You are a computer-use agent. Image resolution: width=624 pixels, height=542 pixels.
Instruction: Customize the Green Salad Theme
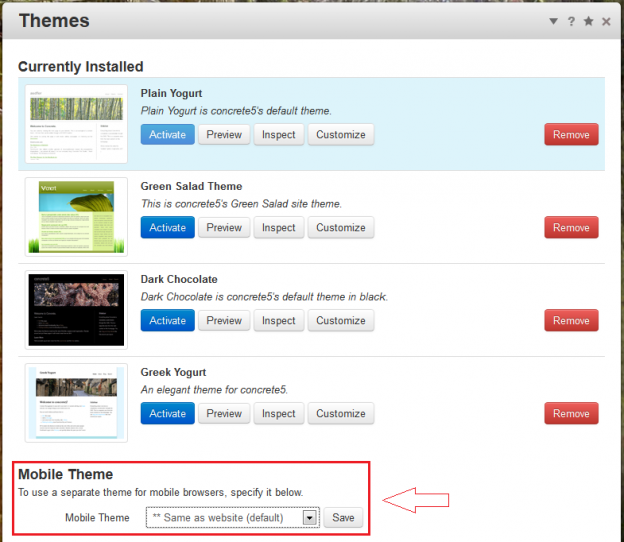[341, 227]
